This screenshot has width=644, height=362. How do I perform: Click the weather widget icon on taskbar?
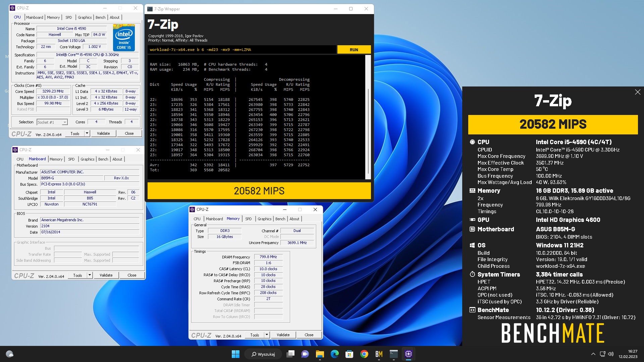(x=10, y=354)
